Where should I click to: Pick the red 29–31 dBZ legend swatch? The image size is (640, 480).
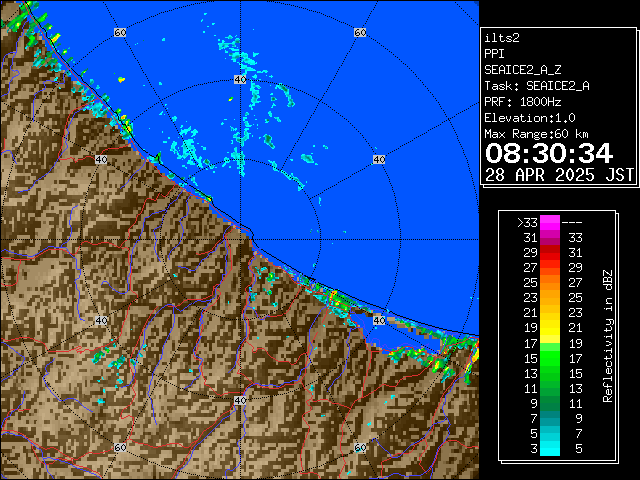click(550, 253)
